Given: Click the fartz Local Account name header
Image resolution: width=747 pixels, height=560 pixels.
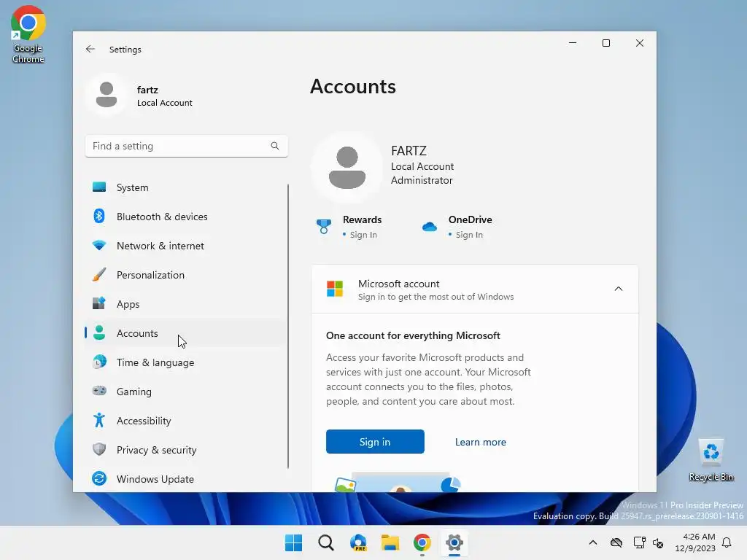Looking at the screenshot, I should [164, 96].
